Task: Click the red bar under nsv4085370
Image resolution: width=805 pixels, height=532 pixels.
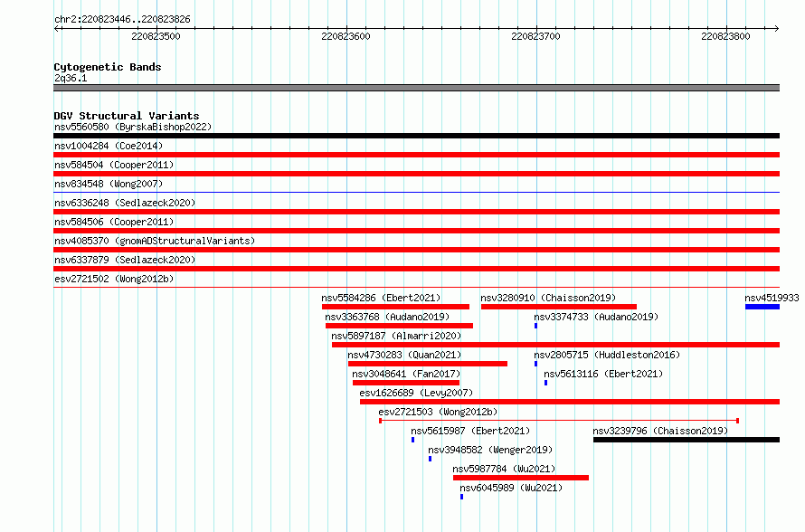Action: coord(416,250)
